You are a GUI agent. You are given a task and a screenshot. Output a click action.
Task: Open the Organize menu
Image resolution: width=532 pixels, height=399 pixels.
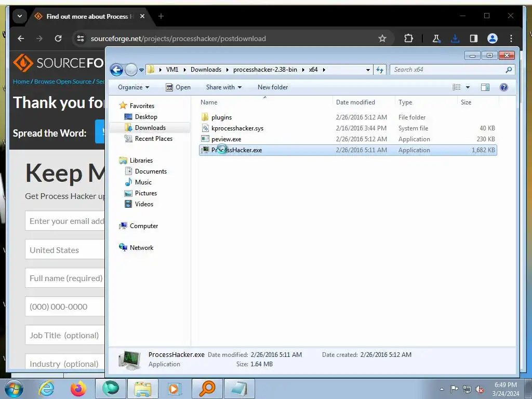(x=134, y=87)
